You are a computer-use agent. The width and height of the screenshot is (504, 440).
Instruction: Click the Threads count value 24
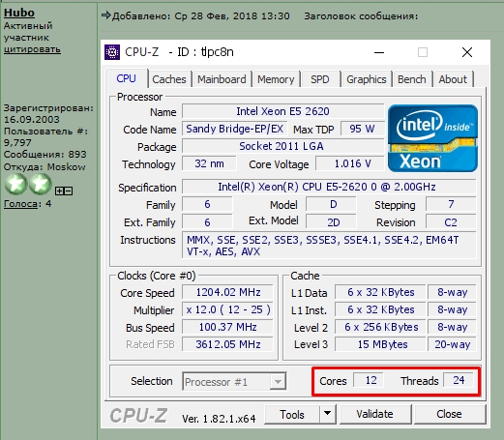(x=459, y=380)
